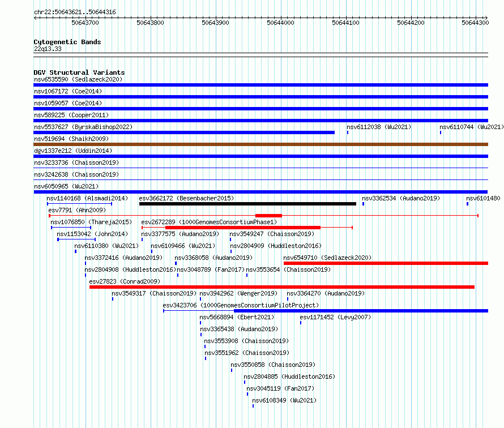
Task: Select esv1171452 (Levy2007) label
Action: (335, 317)
